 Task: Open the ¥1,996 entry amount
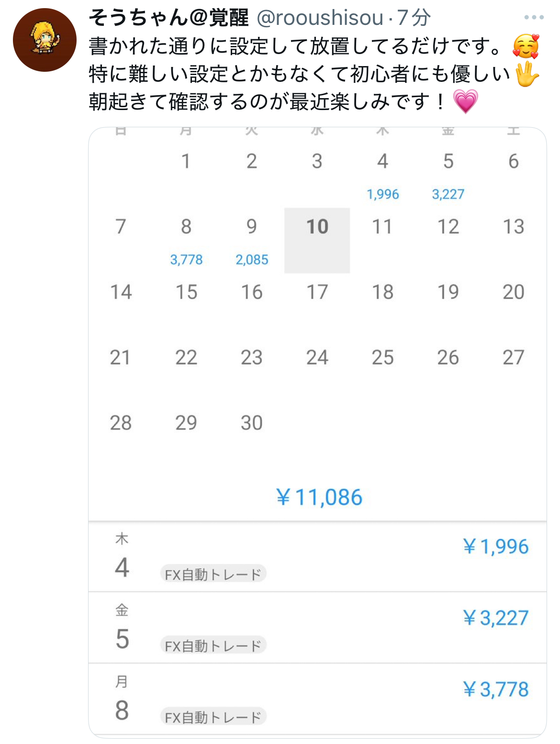[x=496, y=547]
